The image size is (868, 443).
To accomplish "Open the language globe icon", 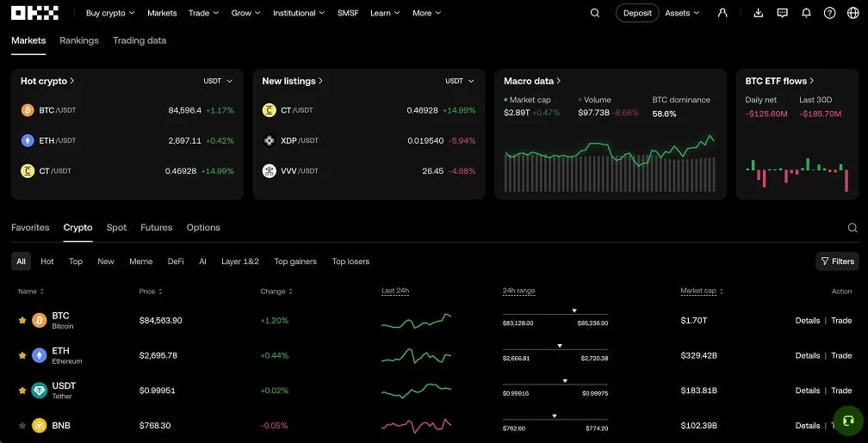I will pyautogui.click(x=853, y=13).
